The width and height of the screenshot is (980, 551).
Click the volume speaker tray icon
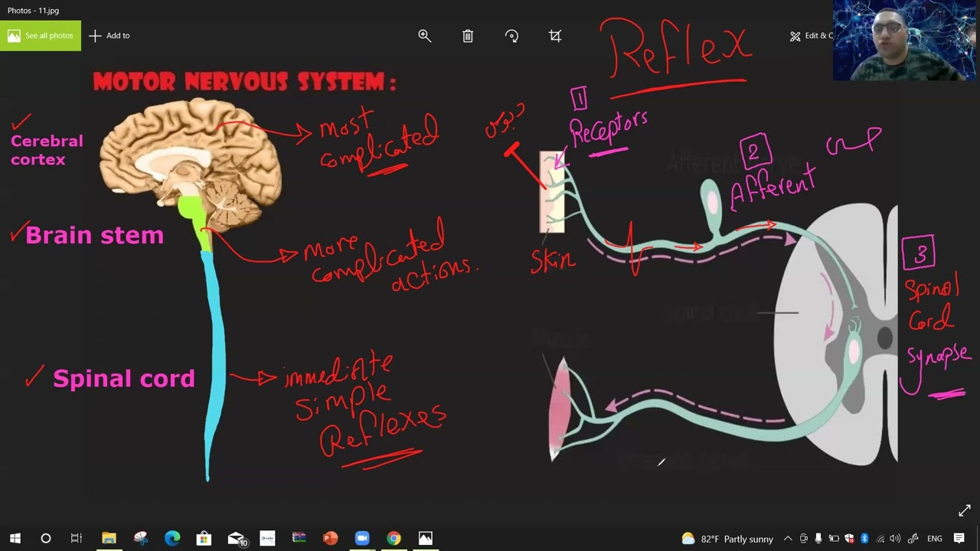895,539
